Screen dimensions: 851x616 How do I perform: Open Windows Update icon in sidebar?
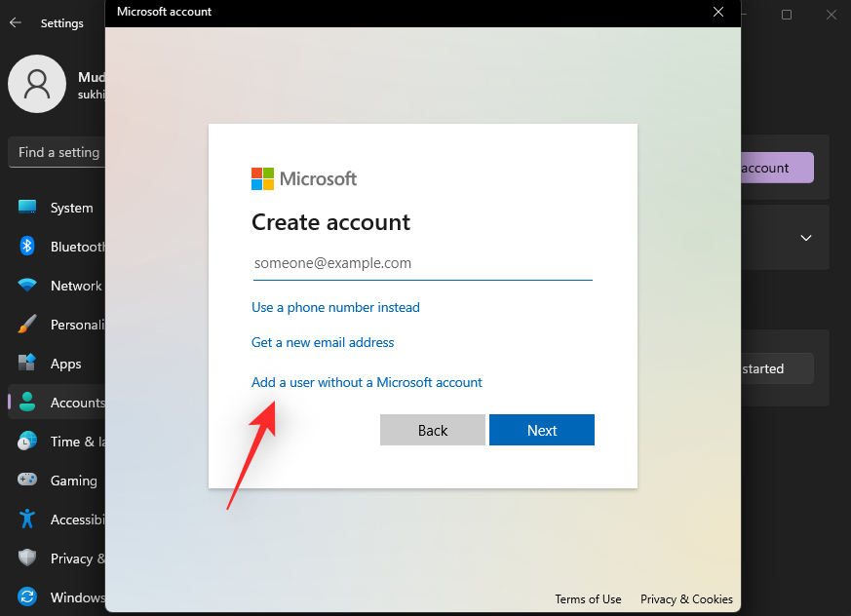tap(27, 597)
